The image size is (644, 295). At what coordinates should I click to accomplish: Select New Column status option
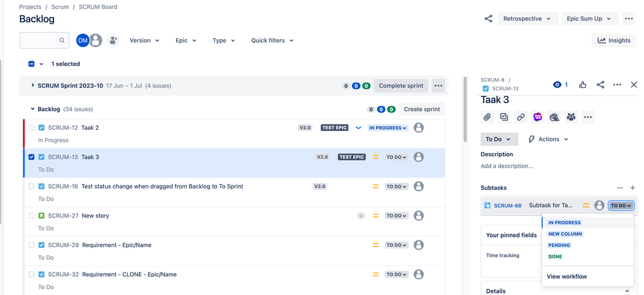(x=565, y=234)
